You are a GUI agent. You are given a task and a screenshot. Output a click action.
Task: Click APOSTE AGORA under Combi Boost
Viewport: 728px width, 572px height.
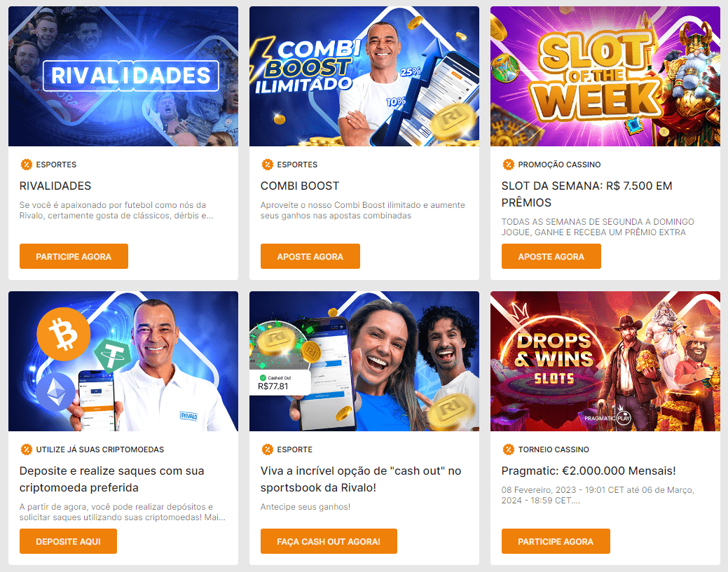click(x=310, y=256)
